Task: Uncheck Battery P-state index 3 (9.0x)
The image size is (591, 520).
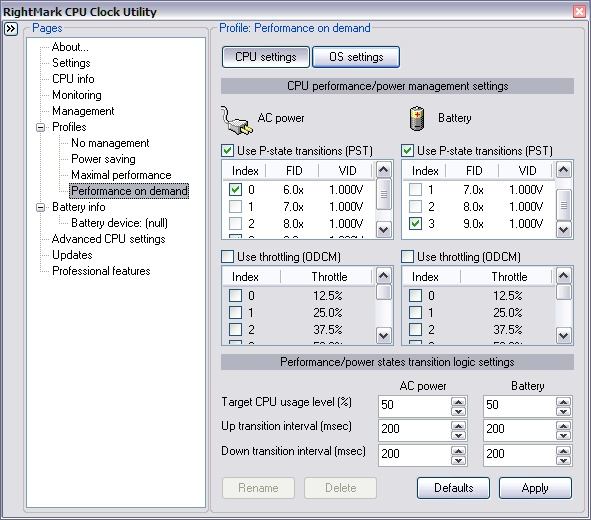Action: 415,223
